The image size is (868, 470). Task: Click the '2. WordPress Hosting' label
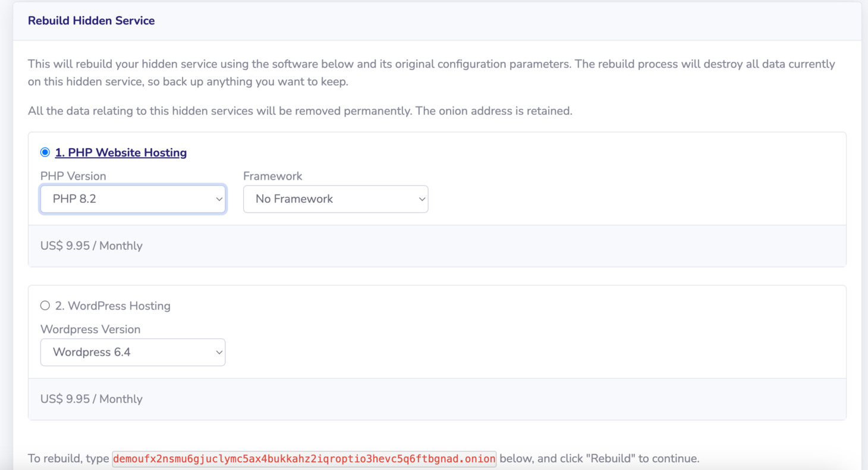pos(113,306)
